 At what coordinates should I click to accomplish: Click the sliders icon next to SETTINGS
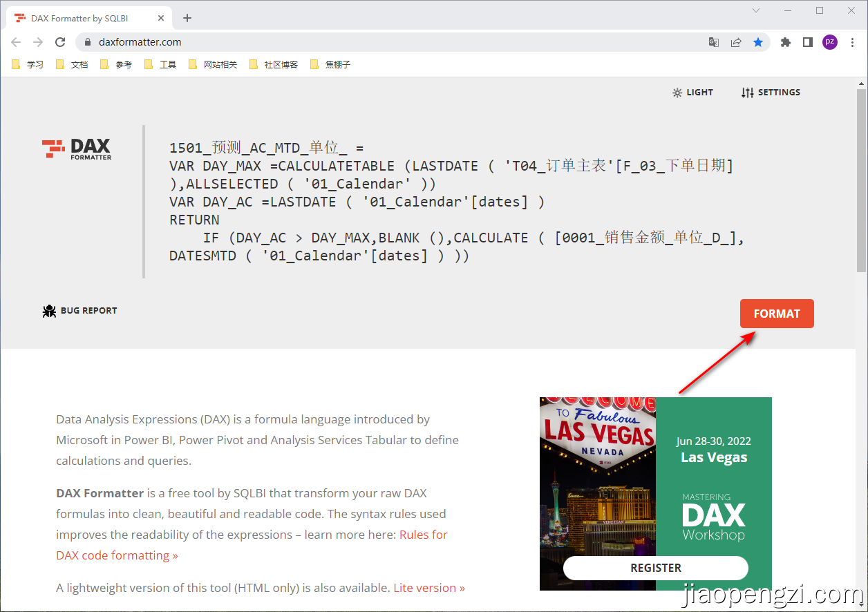[748, 93]
